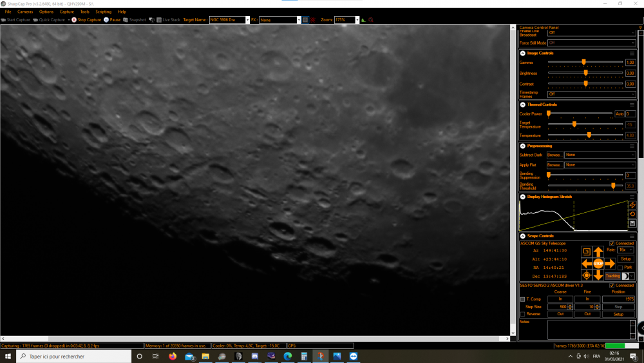Open the Tools menu
The width and height of the screenshot is (644, 363).
(x=84, y=12)
